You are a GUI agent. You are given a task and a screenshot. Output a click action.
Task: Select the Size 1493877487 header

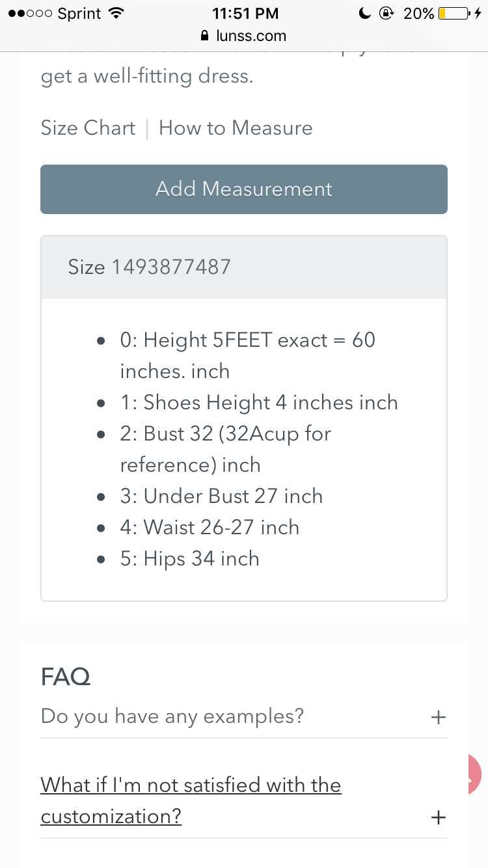coord(244,267)
